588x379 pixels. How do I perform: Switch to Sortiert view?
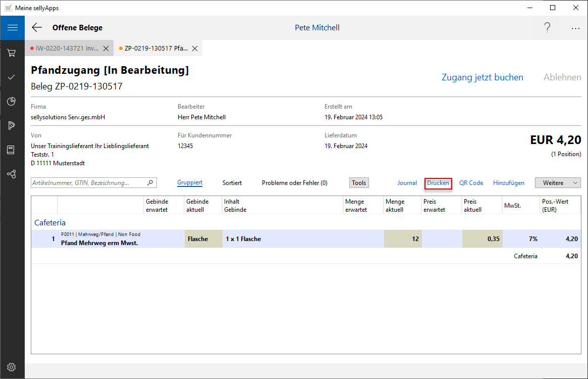232,183
